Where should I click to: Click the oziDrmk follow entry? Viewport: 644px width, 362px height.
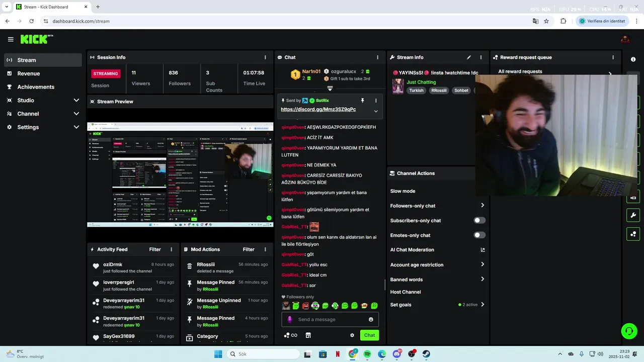[133, 267]
